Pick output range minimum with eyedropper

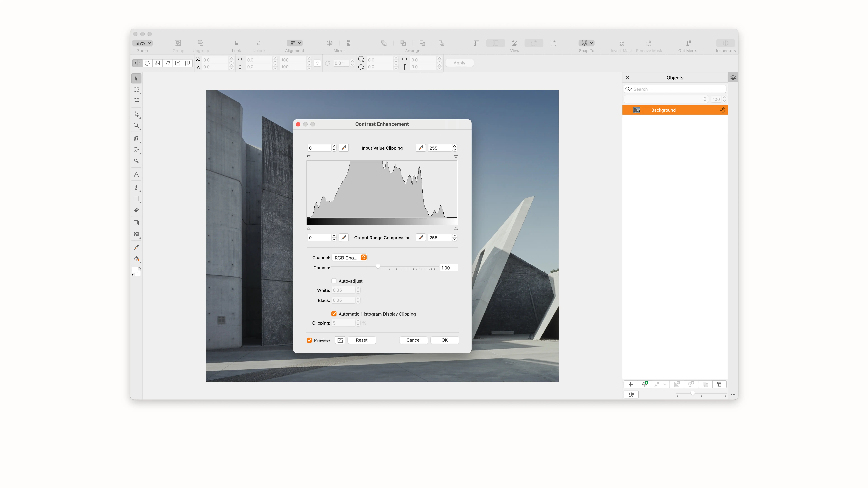344,237
